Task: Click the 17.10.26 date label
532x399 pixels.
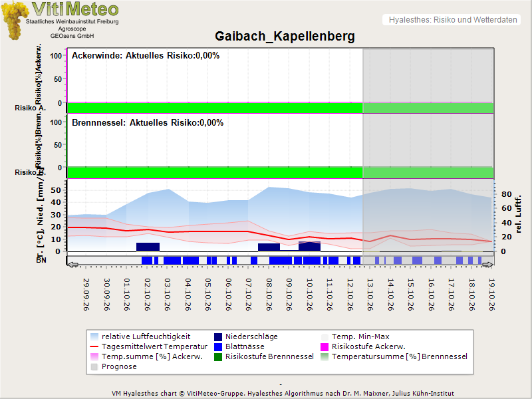Action: click(x=452, y=295)
